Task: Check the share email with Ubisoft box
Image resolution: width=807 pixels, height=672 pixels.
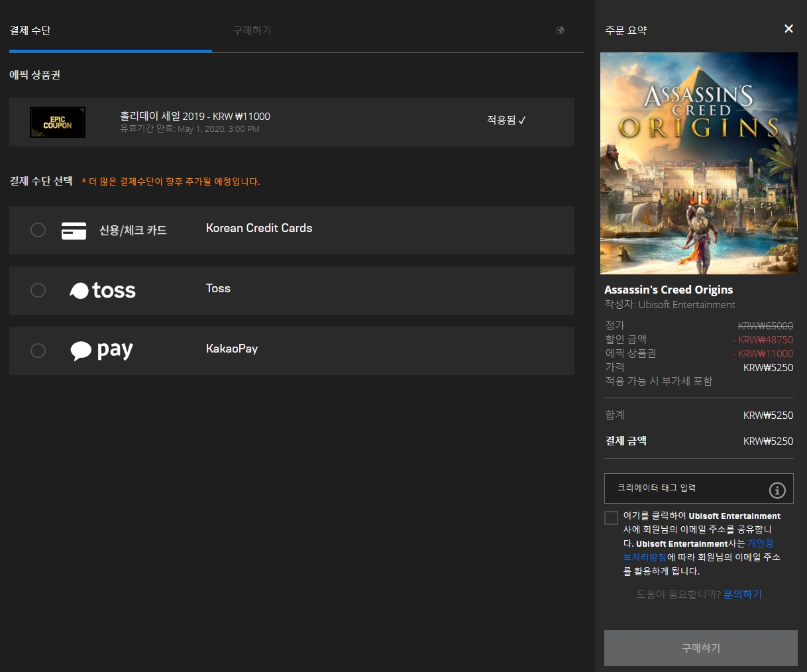Action: (612, 518)
